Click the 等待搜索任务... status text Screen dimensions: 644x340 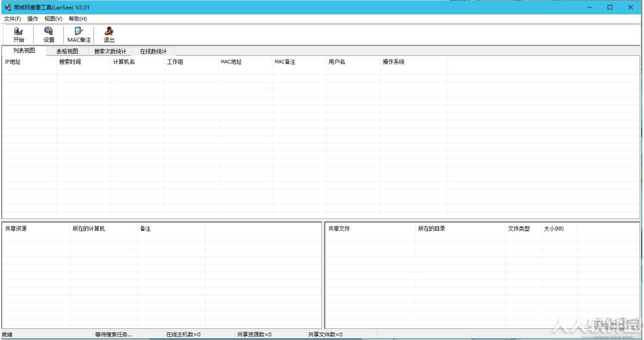click(x=113, y=334)
